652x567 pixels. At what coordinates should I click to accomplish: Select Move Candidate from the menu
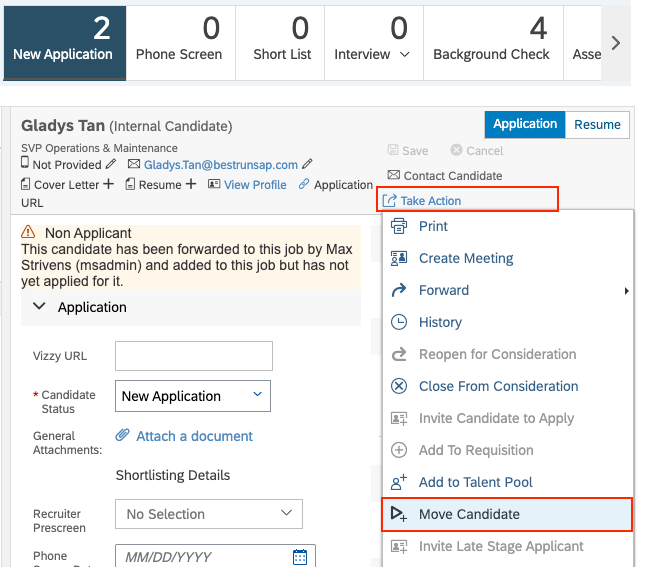(507, 514)
